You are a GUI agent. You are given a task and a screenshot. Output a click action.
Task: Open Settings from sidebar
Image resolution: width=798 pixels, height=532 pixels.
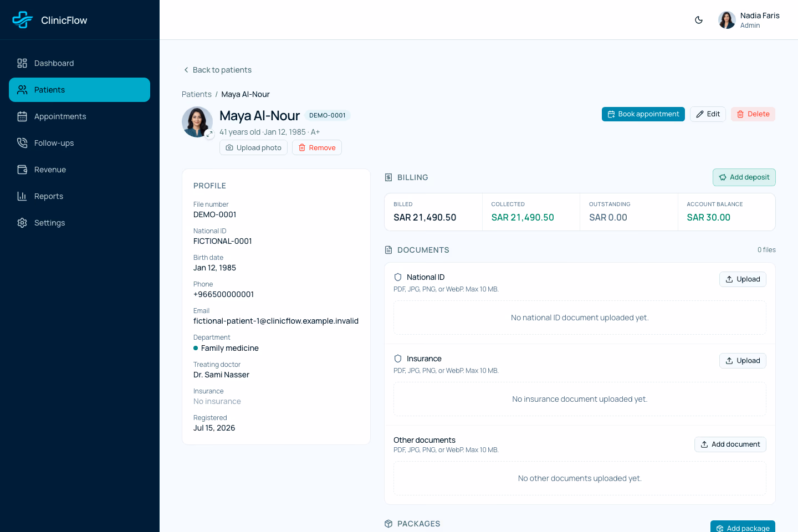pyautogui.click(x=80, y=223)
